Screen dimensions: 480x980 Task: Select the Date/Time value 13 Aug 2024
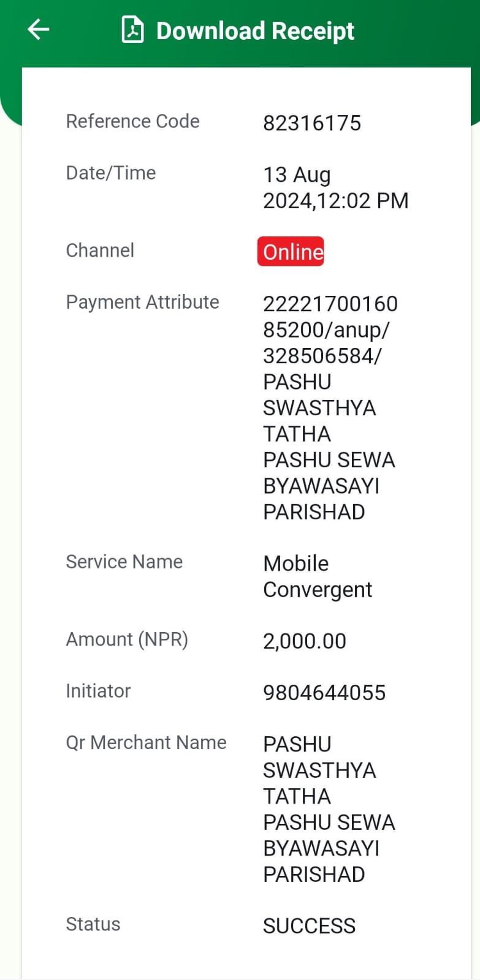[x=336, y=187]
